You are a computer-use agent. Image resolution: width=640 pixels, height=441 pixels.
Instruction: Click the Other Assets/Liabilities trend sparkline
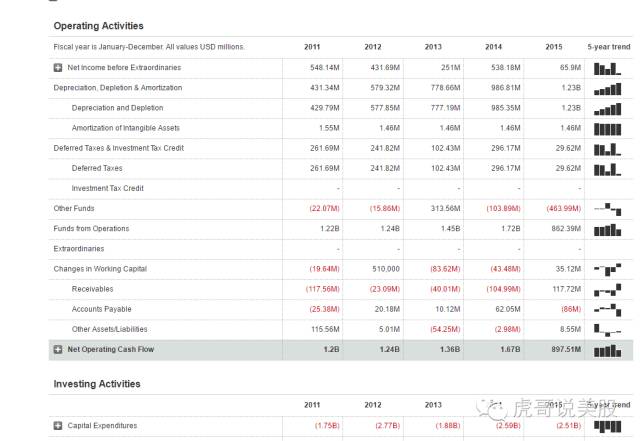[x=607, y=329]
